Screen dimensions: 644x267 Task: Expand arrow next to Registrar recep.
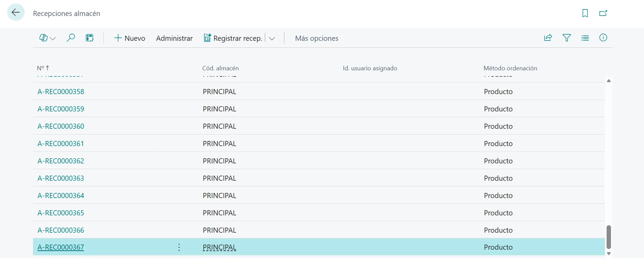coord(272,38)
